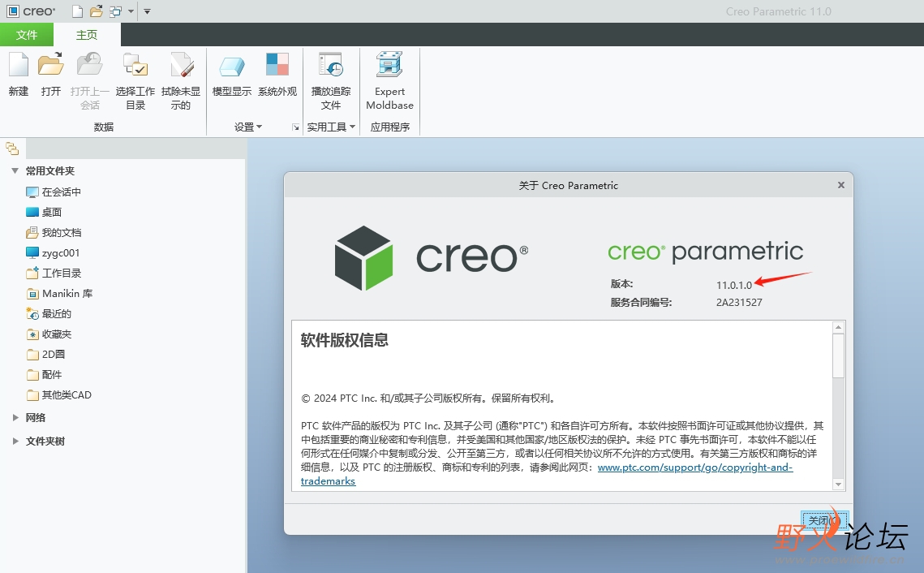Open 工作目录 in navigator
Screen dimensions: 924x573
(x=54, y=274)
